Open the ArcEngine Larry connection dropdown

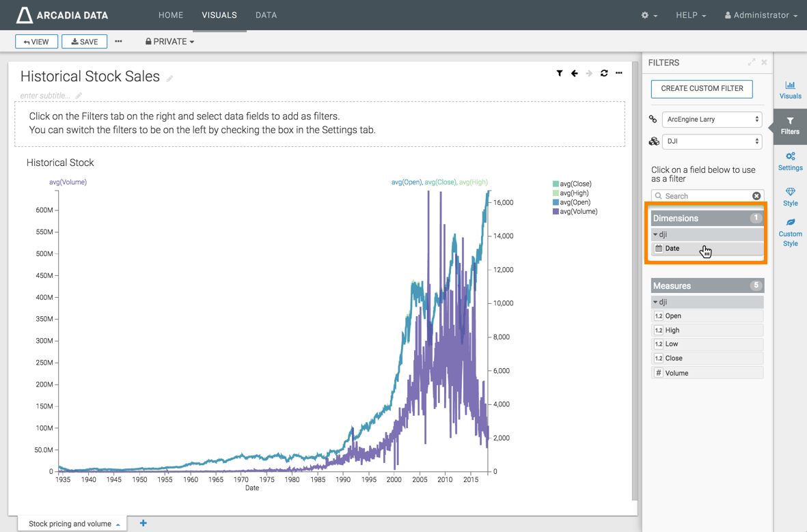pos(711,120)
